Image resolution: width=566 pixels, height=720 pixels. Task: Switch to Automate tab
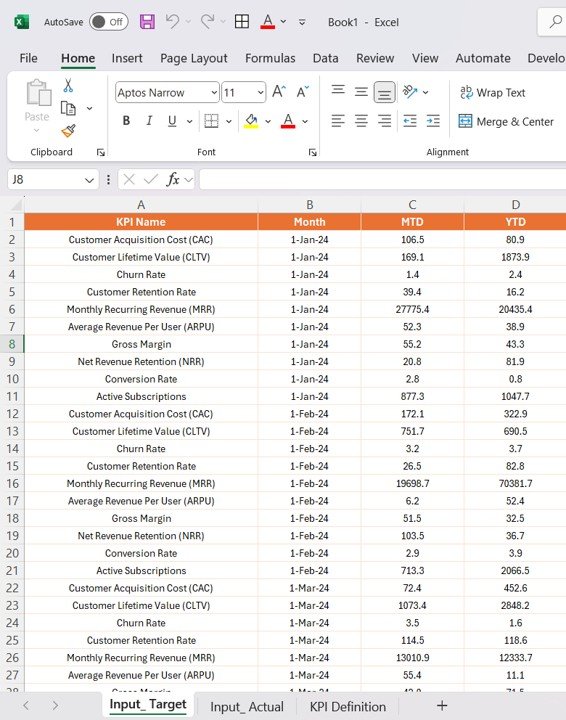[483, 58]
